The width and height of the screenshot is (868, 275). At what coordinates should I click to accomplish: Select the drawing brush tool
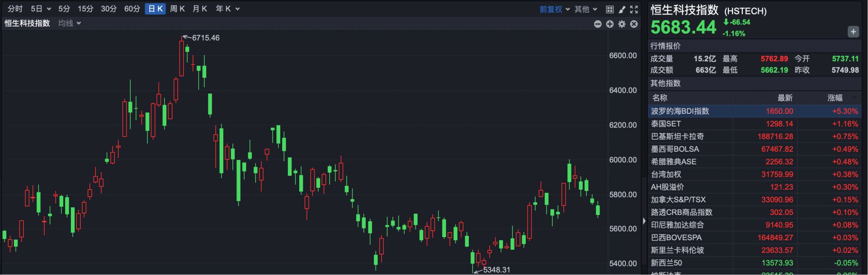click(622, 9)
